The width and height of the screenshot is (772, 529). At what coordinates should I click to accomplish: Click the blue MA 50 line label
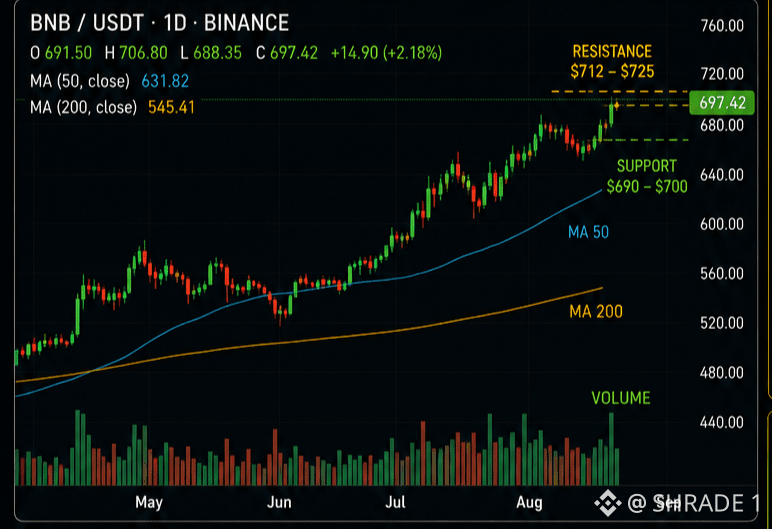pos(588,232)
